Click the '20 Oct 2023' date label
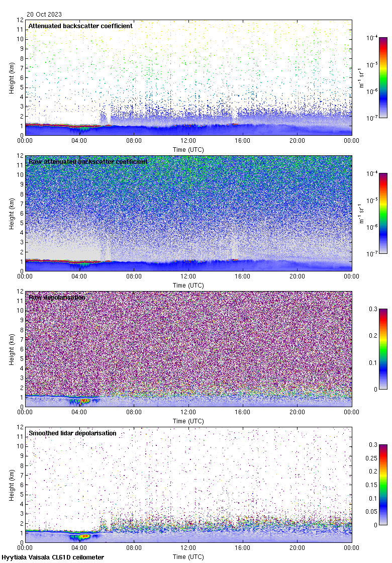Viewport: 392px width, 563px height. point(44,15)
